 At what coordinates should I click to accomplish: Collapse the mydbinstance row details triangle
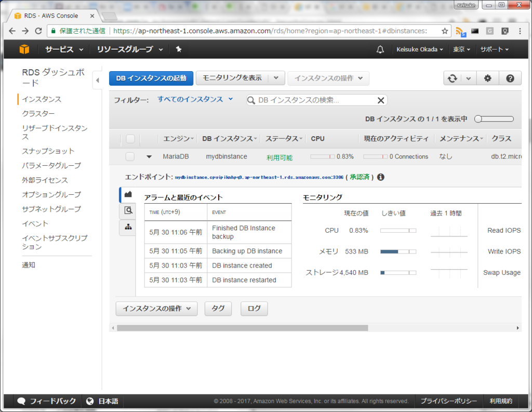pos(149,157)
